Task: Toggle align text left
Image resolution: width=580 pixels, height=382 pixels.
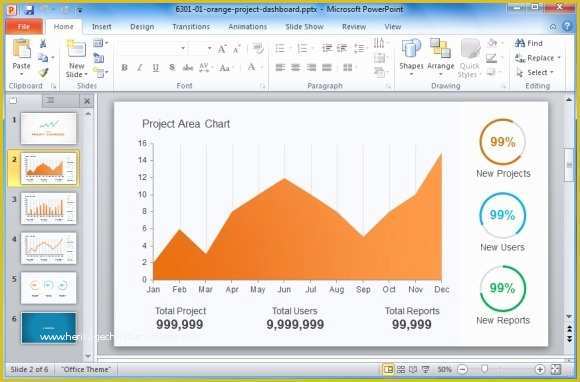Action: [280, 67]
